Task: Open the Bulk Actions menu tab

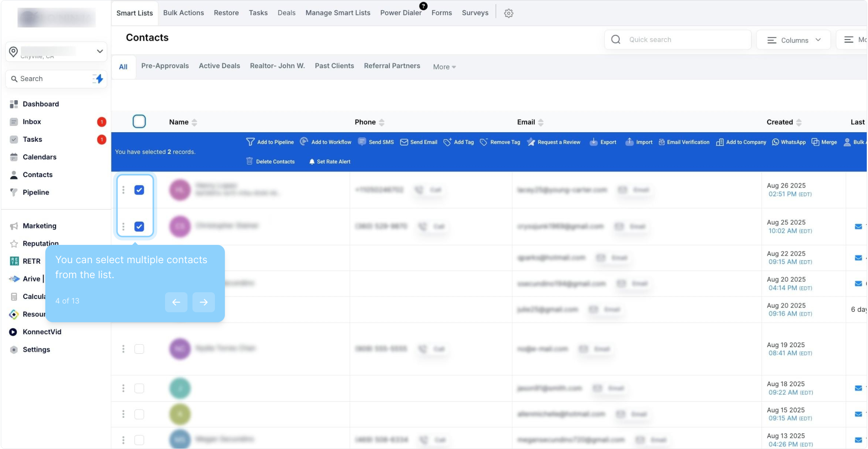Action: 183,13
